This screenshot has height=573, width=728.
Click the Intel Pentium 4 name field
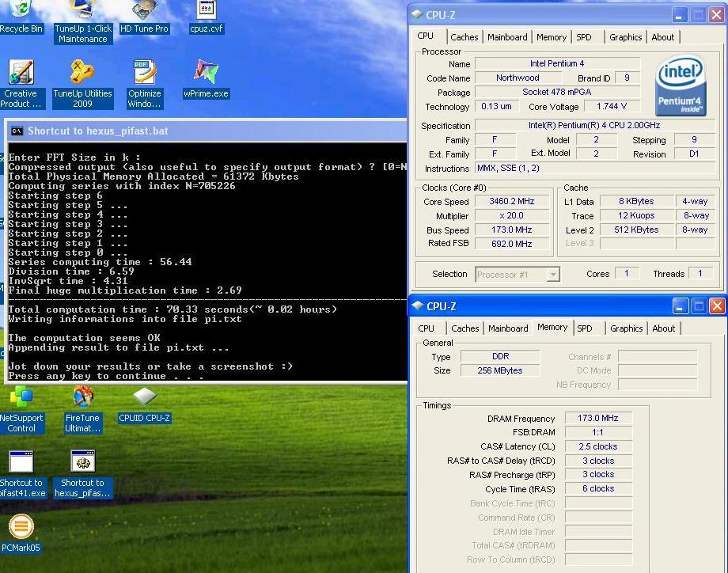point(557,63)
